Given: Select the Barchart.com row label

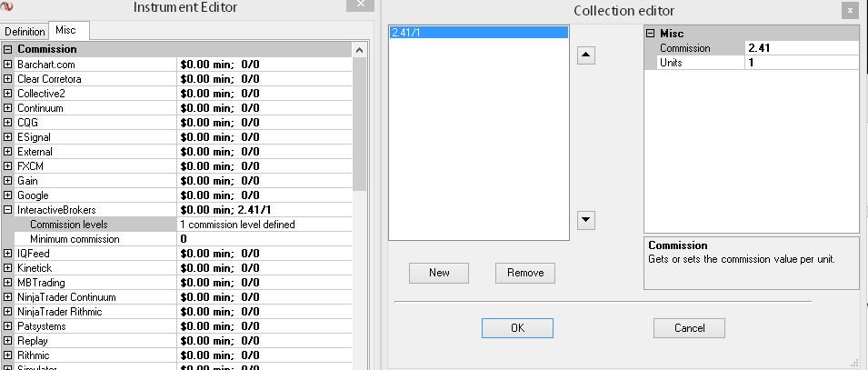Looking at the screenshot, I should tap(46, 65).
